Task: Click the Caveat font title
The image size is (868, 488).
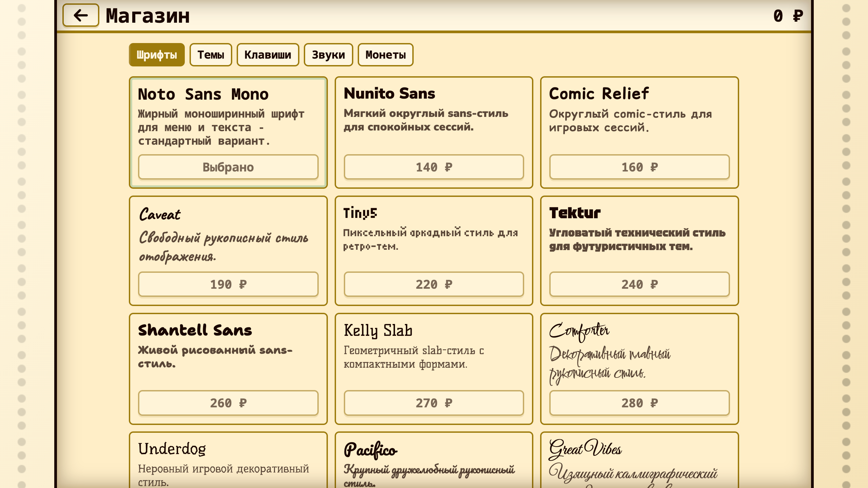Action: (160, 214)
